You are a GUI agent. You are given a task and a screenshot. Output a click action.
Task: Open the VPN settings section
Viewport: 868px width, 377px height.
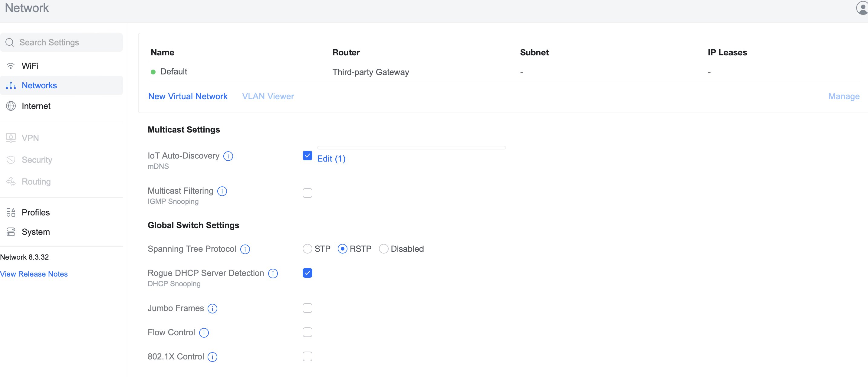[61, 138]
